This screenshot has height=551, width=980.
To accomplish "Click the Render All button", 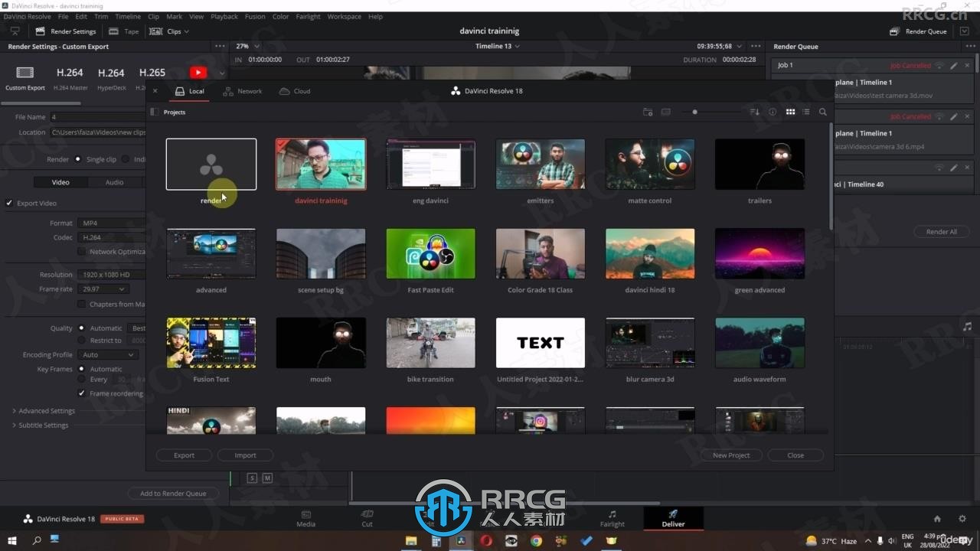I will (x=941, y=232).
